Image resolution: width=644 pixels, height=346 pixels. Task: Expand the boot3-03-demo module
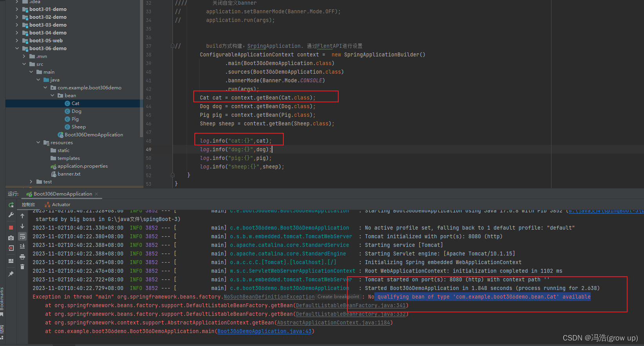tap(17, 25)
